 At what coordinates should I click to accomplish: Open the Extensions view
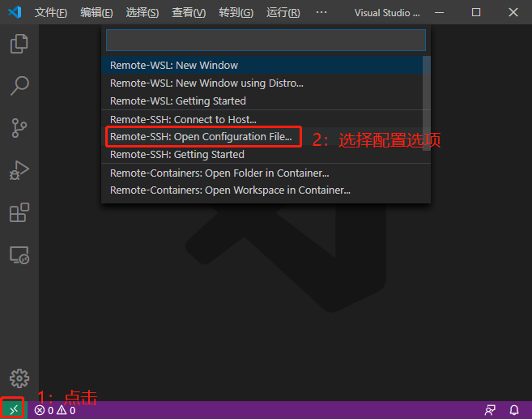pyautogui.click(x=19, y=212)
